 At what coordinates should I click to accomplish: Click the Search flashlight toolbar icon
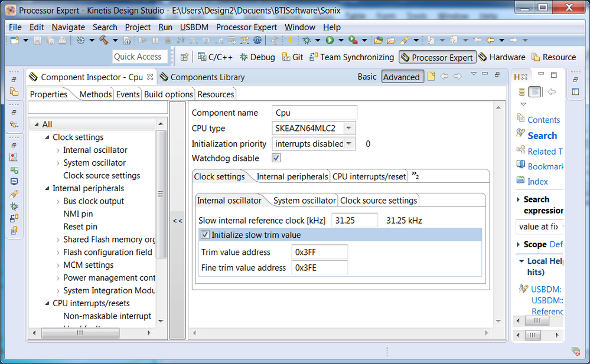click(x=405, y=40)
